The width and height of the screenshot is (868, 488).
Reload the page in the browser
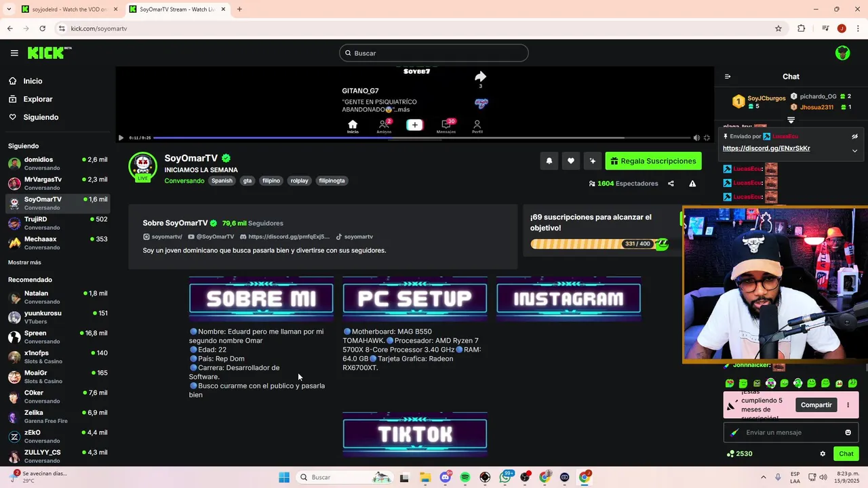42,28
